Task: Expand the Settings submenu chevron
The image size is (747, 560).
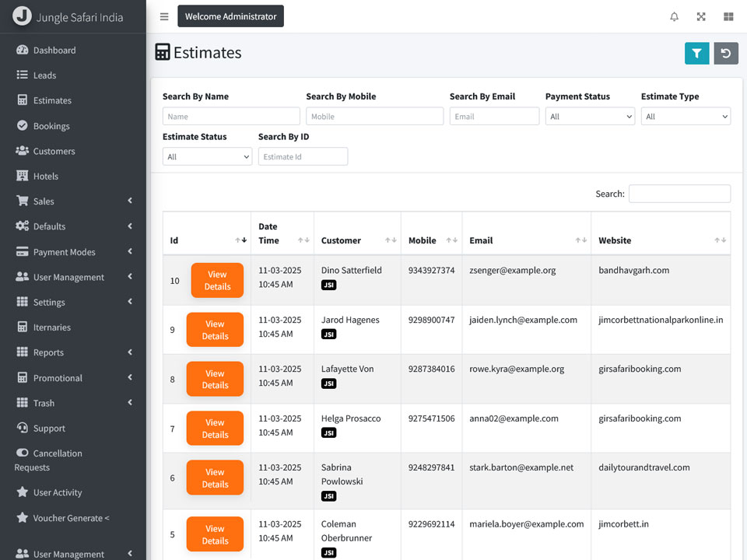Action: (130, 302)
